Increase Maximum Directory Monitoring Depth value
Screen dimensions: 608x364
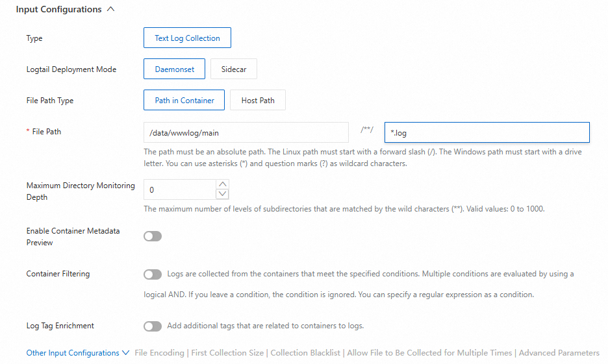click(223, 185)
